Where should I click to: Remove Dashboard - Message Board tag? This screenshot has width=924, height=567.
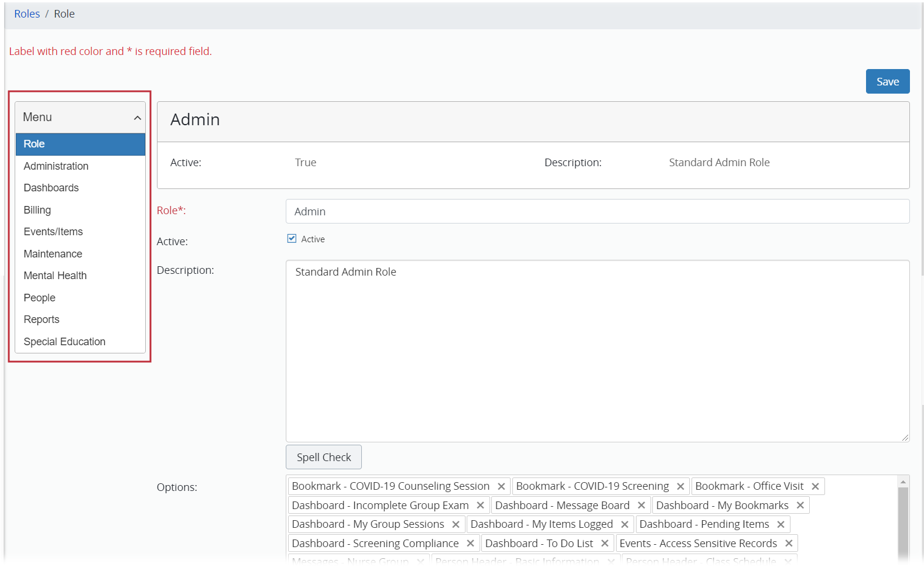point(641,506)
